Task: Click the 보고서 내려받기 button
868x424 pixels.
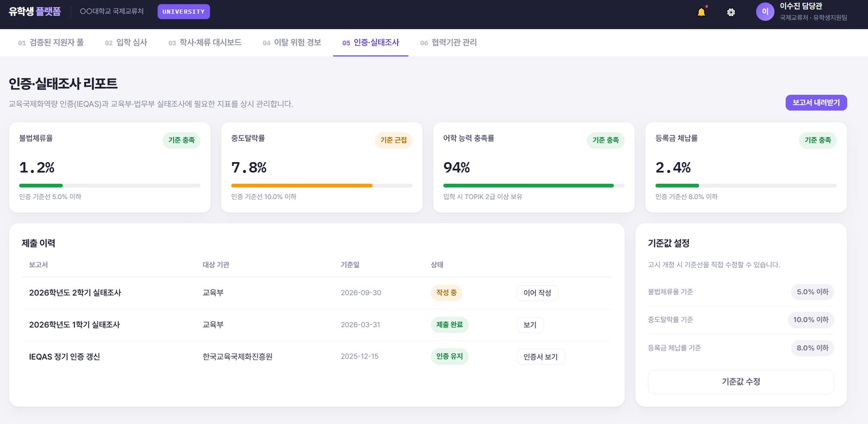Action: 816,102
